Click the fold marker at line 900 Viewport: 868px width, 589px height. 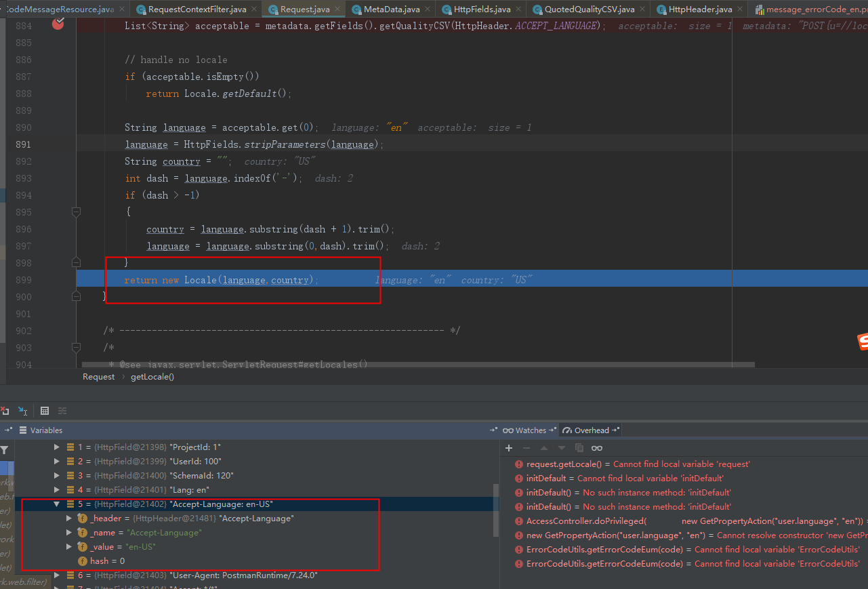click(x=76, y=297)
